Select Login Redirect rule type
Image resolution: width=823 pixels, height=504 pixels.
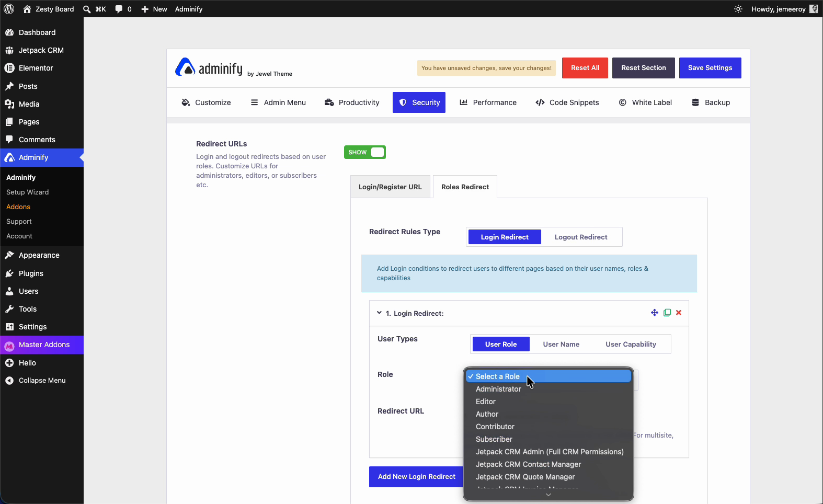coord(505,237)
